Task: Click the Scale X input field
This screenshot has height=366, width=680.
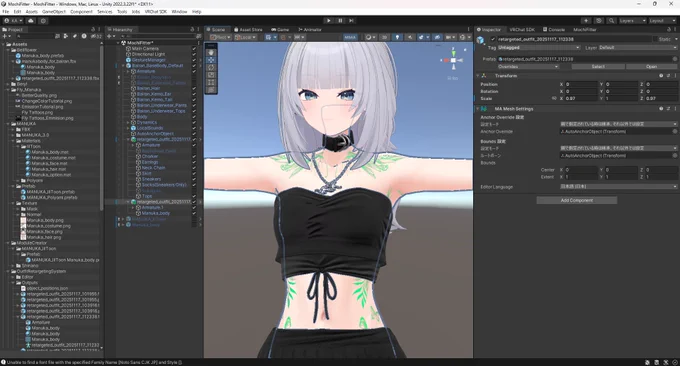Action: click(x=581, y=98)
